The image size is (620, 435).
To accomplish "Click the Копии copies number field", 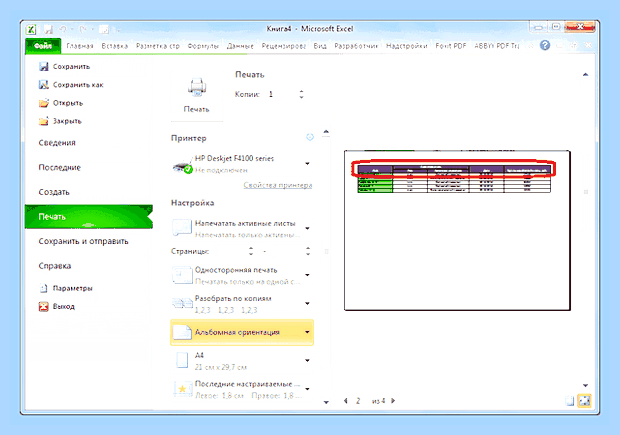I will [x=282, y=94].
